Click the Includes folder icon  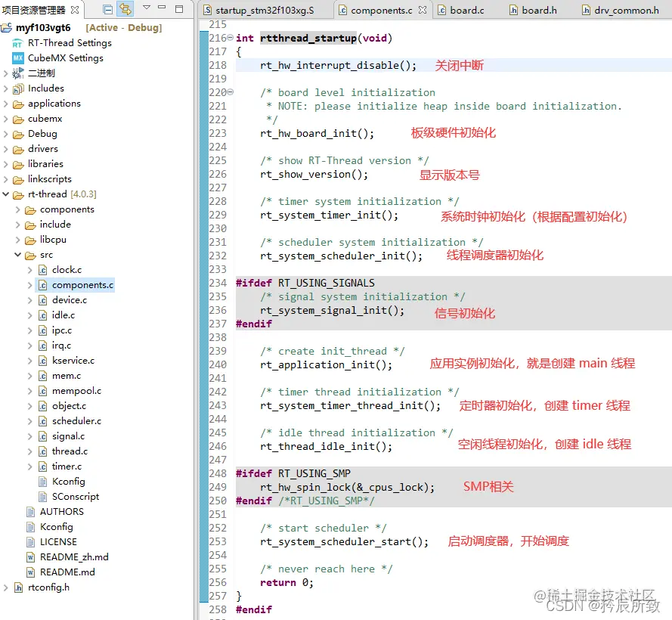(18, 88)
